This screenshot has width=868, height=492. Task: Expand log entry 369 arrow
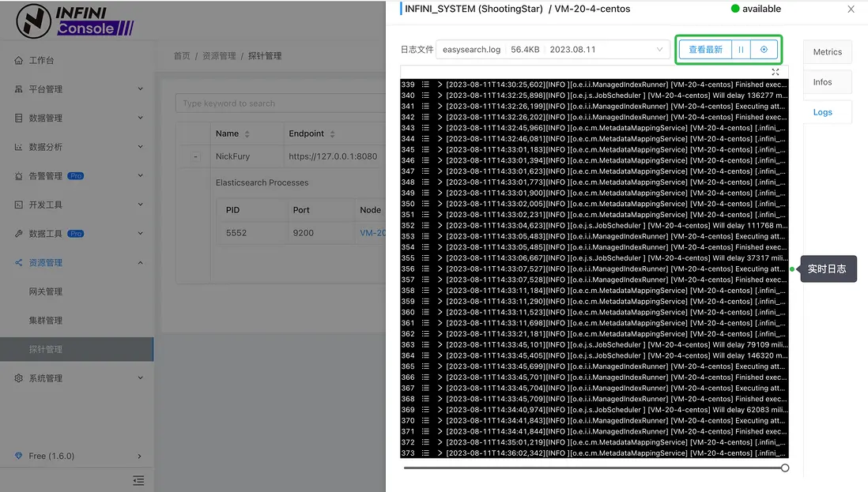(440, 410)
